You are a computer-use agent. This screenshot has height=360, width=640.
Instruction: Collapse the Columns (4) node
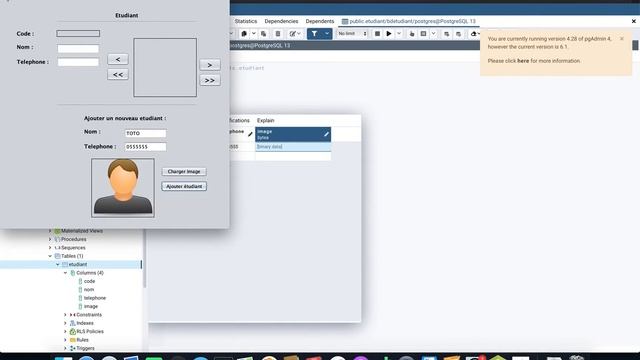point(65,273)
